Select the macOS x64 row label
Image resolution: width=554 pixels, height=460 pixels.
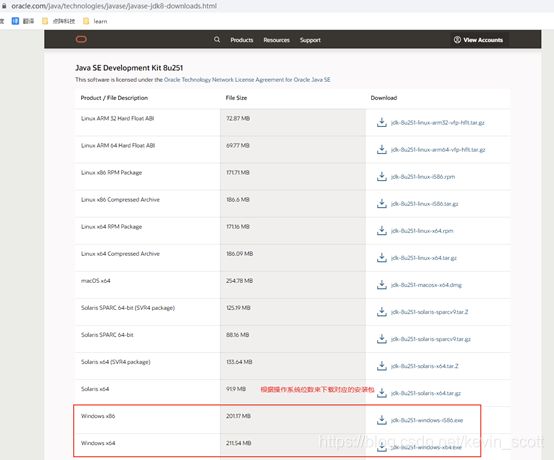click(x=95, y=281)
